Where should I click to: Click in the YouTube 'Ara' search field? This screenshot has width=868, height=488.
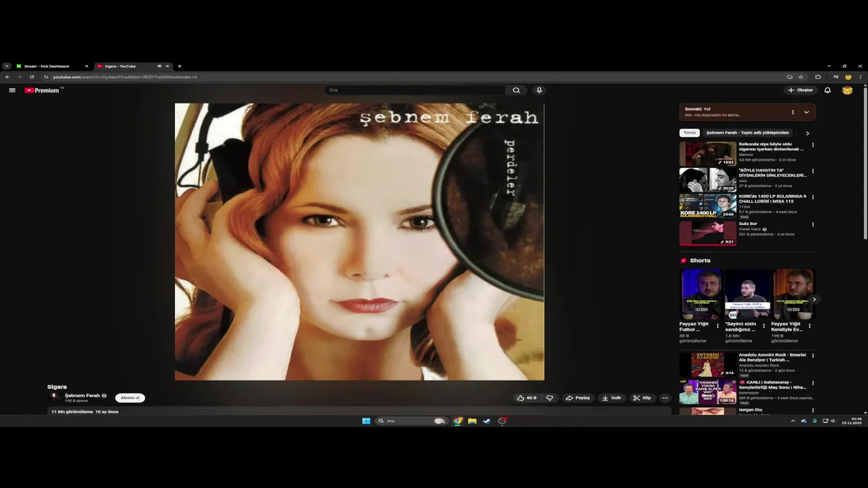click(x=416, y=90)
